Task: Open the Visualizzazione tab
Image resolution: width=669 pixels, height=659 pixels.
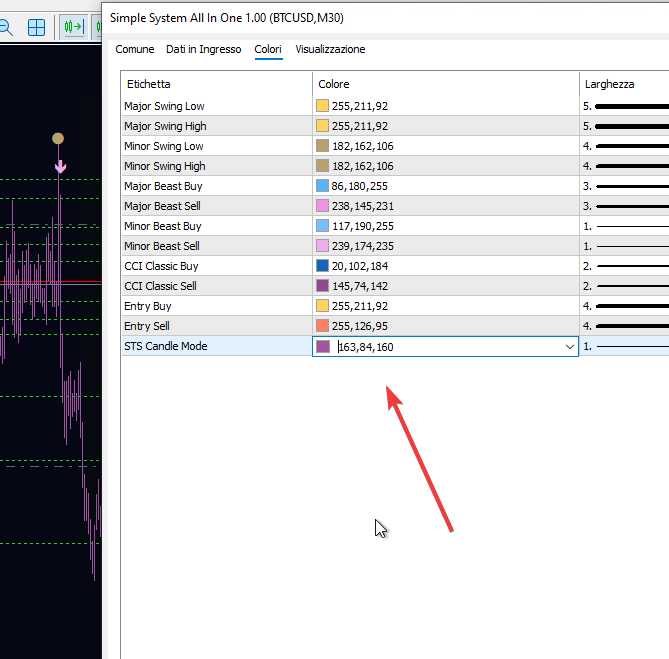Action: [330, 49]
